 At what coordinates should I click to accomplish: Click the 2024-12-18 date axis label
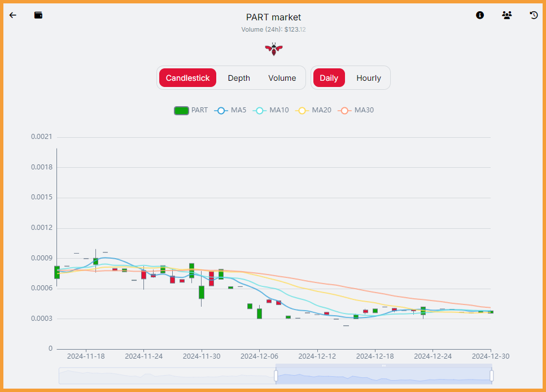pos(375,356)
